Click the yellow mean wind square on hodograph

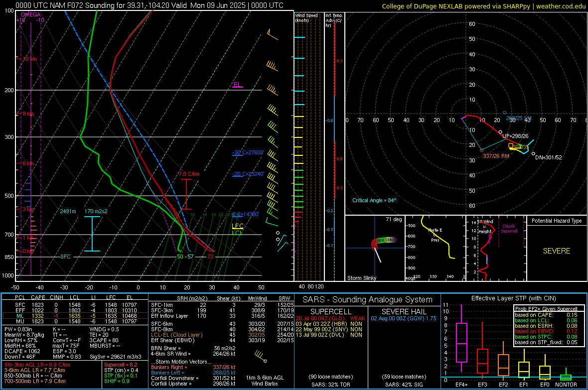click(510, 145)
